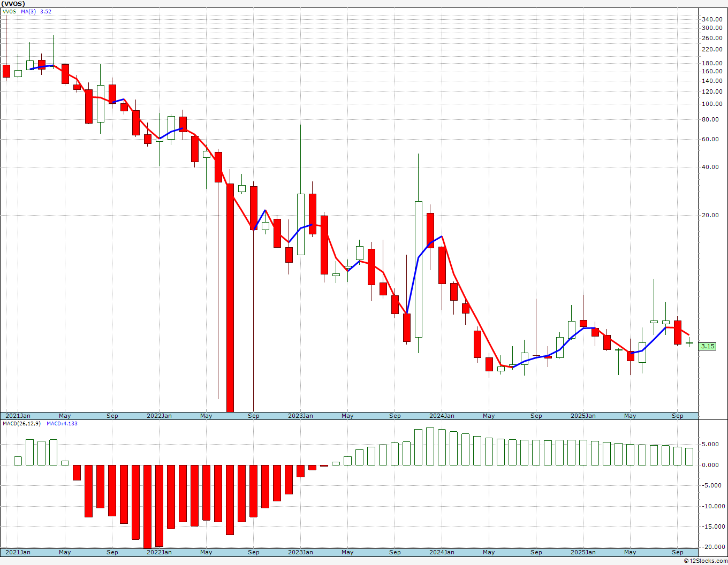Click the green 3.15 current price tag
Viewport: 728px width, 565px height.
[708, 346]
